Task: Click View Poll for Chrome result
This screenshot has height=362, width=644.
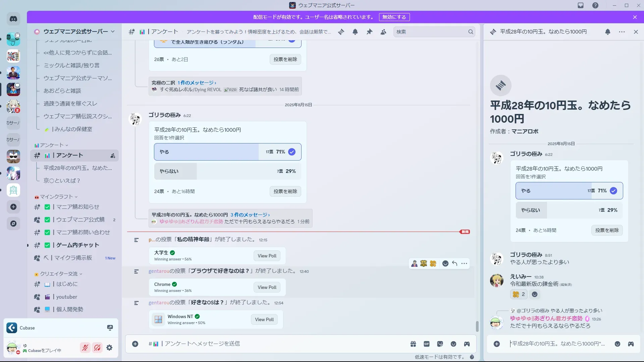Action: click(267, 287)
